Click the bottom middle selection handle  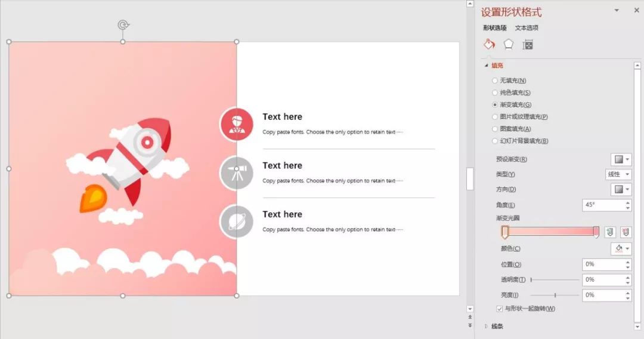click(123, 295)
